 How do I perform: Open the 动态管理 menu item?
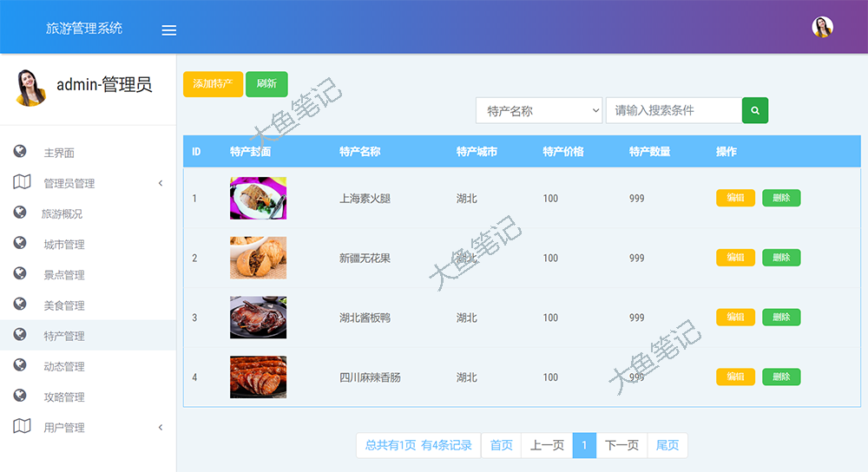point(64,366)
